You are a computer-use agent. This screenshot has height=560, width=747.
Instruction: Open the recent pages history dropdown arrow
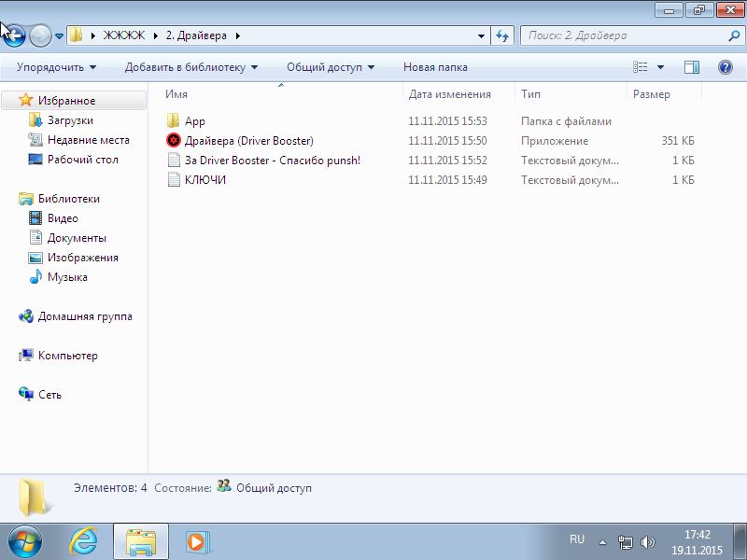pos(59,35)
